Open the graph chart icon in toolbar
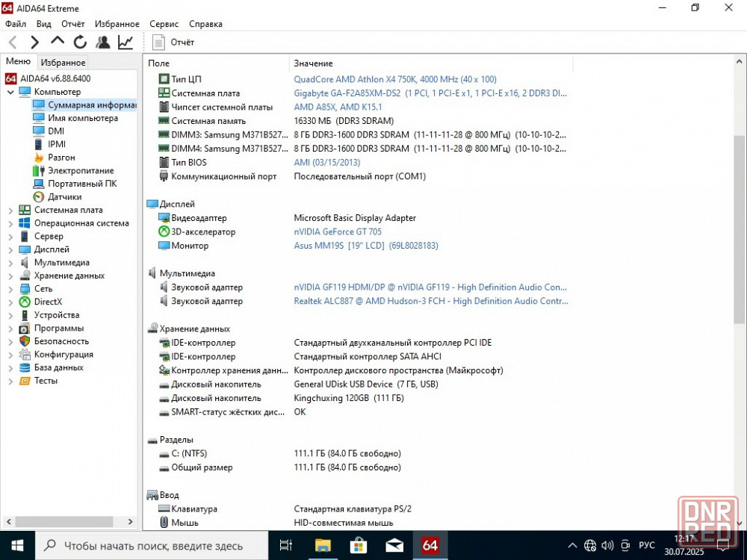Image resolution: width=747 pixels, height=560 pixels. click(125, 43)
